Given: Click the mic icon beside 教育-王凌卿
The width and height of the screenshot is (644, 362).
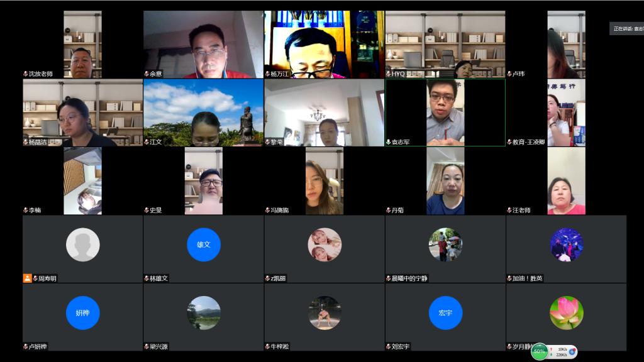Looking at the screenshot, I should [x=509, y=142].
